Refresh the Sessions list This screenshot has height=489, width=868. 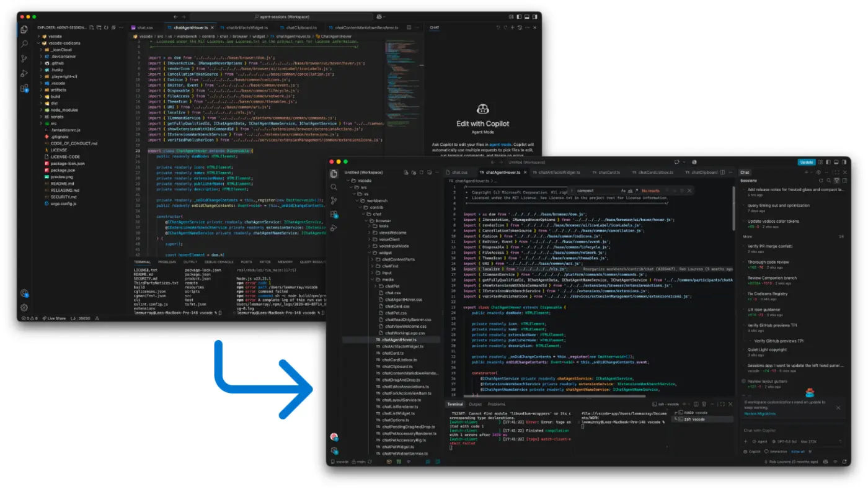click(x=820, y=181)
